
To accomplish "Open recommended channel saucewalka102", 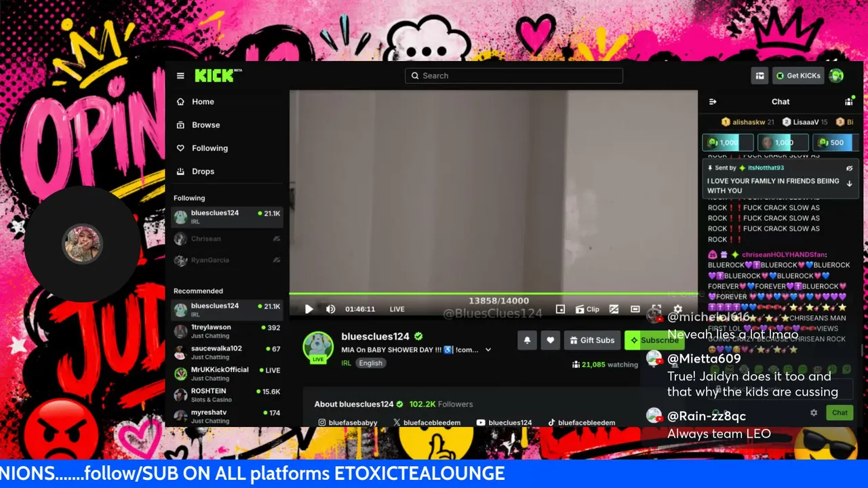I will pos(227,352).
